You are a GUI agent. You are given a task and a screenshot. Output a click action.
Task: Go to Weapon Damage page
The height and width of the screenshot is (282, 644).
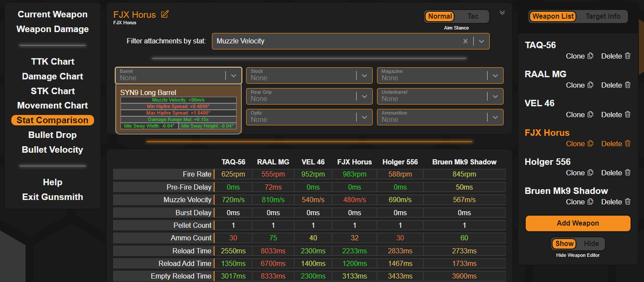(53, 29)
